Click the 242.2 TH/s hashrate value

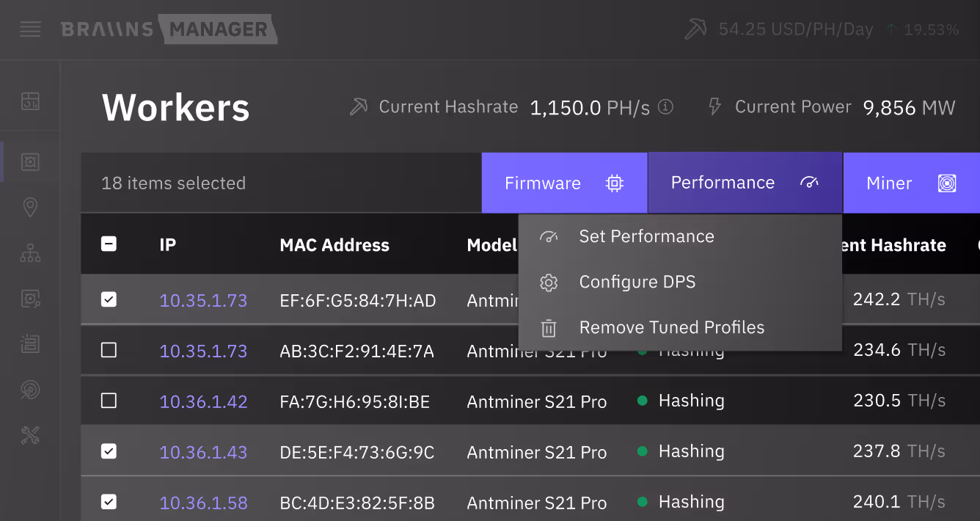click(x=899, y=299)
